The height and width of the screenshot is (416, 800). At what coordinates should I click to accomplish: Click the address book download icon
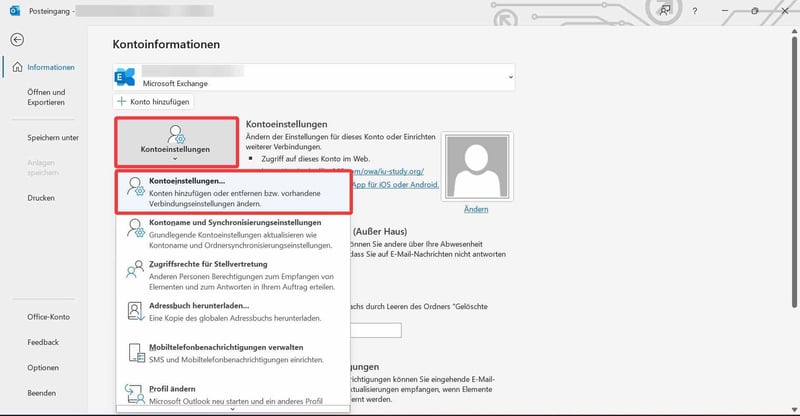[x=135, y=311]
